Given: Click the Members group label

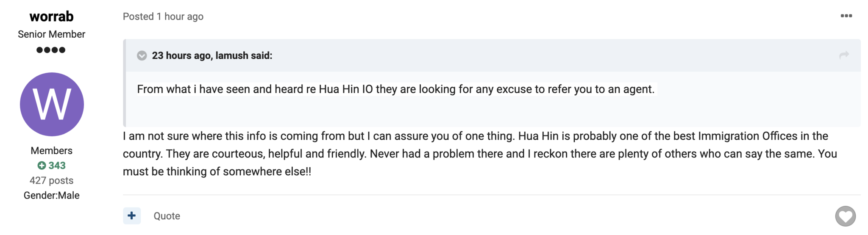Looking at the screenshot, I should pyautogui.click(x=51, y=151).
